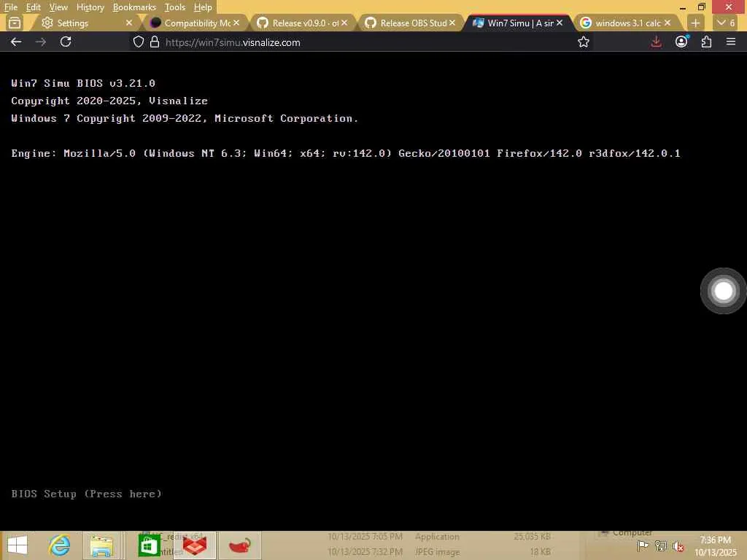
Task: Close the Settings tab
Action: click(x=128, y=23)
